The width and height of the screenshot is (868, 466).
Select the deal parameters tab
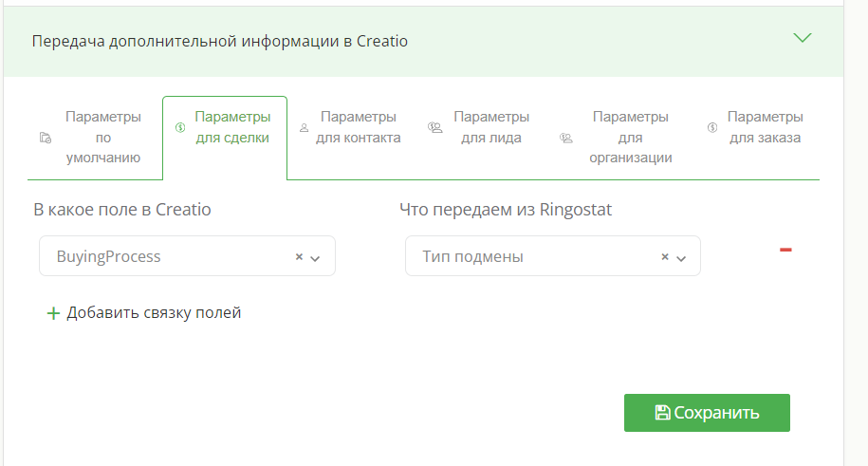click(225, 138)
